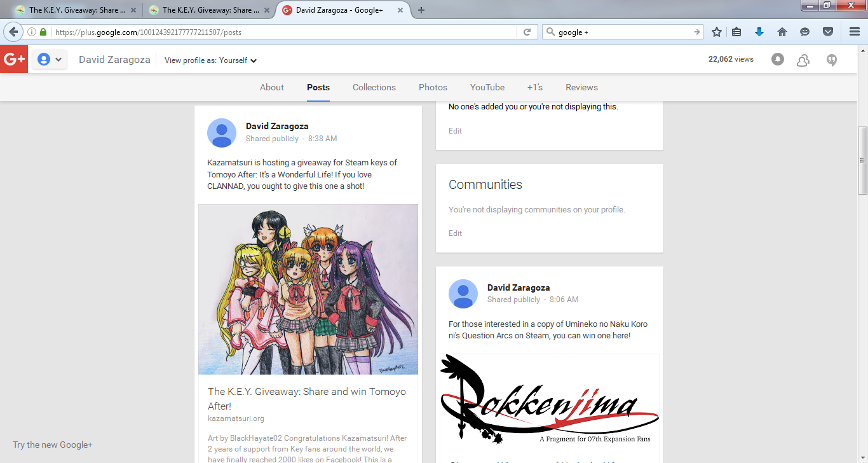Go to the Photos tab
Image resolution: width=868 pixels, height=463 pixels.
click(x=433, y=87)
